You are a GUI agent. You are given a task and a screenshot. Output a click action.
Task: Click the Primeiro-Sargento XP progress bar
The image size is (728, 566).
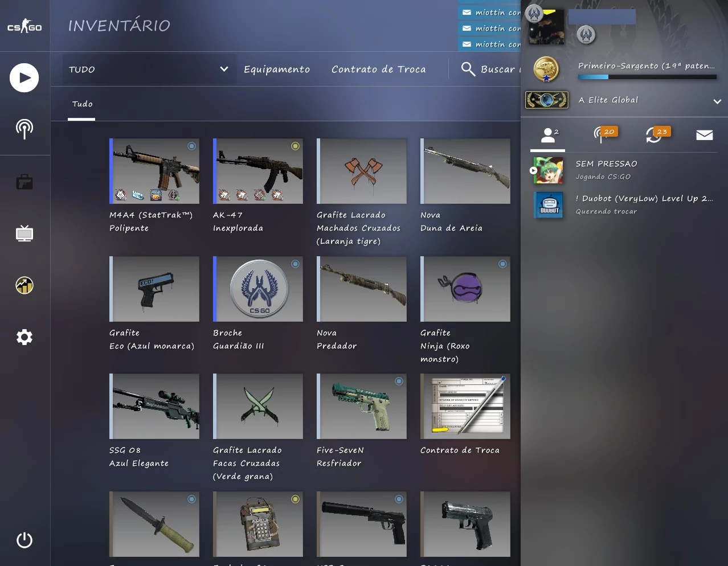(647, 77)
